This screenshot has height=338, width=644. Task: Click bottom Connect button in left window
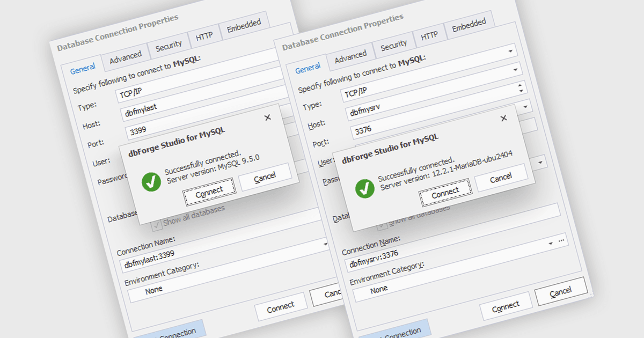(281, 306)
